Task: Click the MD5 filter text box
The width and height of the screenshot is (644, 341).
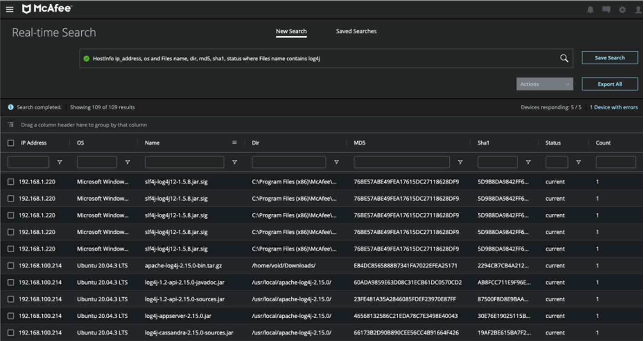Action: (401, 162)
